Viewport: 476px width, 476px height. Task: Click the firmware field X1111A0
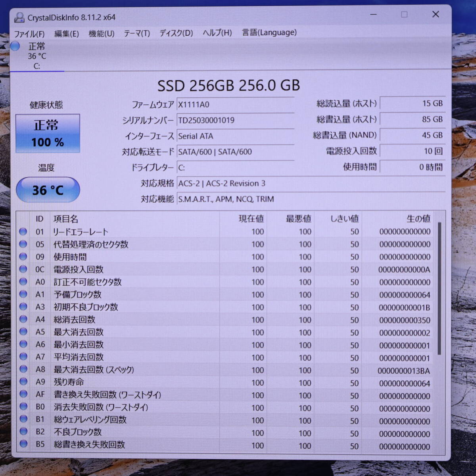pos(235,104)
